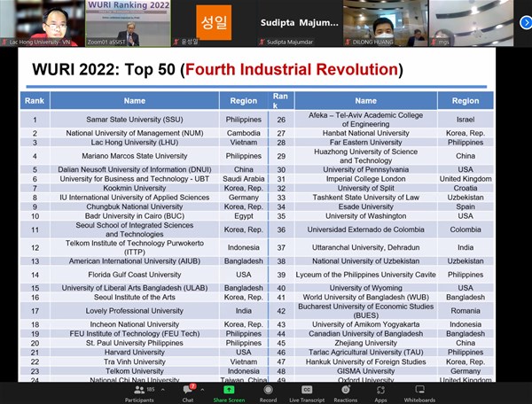The height and width of the screenshot is (404, 532).
Task: Click the orange 성일 participant tile
Action: click(213, 22)
